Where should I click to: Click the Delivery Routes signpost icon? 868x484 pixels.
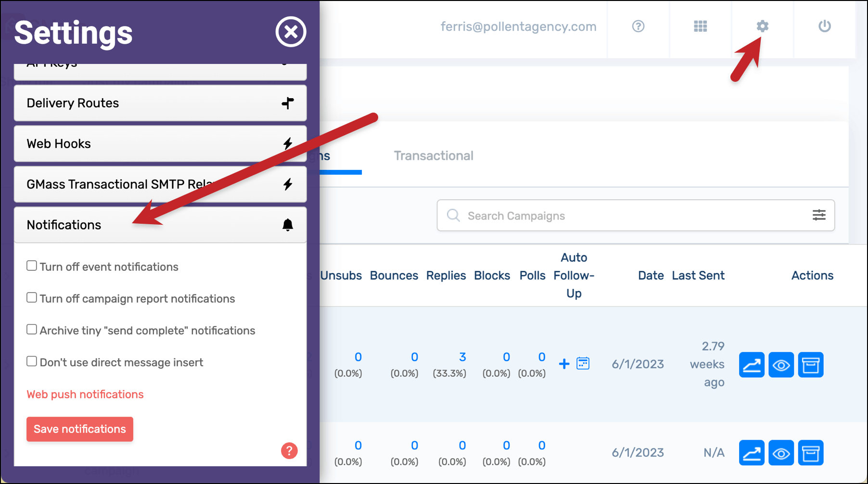[x=288, y=103]
